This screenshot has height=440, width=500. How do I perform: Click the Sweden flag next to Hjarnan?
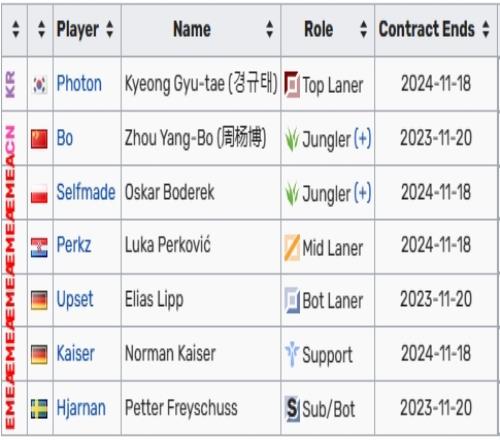pos(39,409)
